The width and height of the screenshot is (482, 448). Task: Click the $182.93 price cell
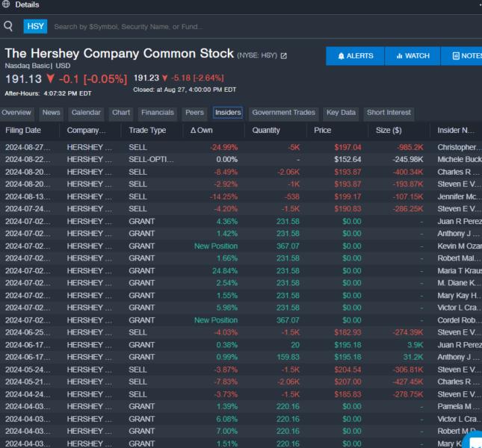pyautogui.click(x=347, y=332)
